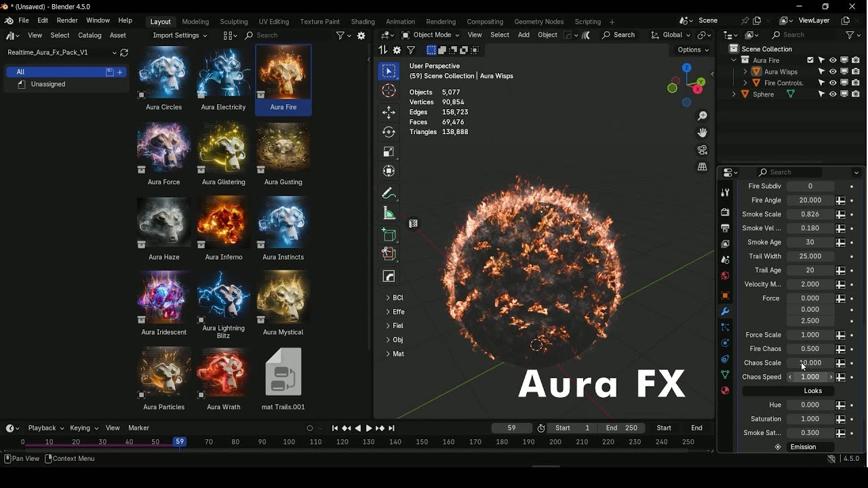
Task: Open the viewport Options dropdown
Action: tap(693, 49)
